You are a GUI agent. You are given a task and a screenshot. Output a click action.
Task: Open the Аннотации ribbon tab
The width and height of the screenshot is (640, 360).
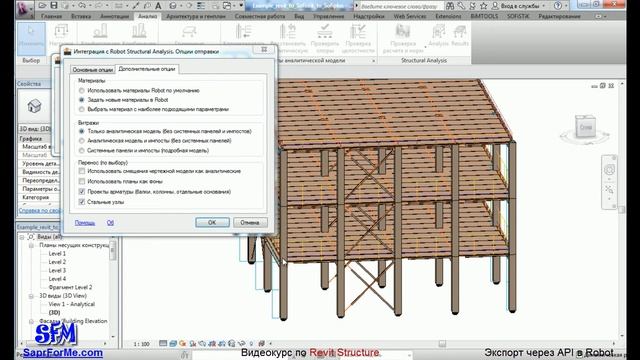[114, 16]
